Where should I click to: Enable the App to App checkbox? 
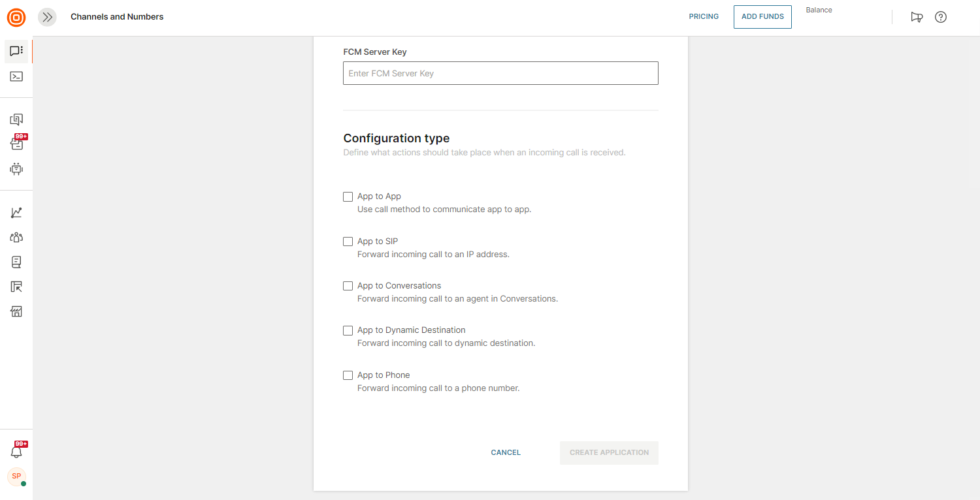[x=348, y=196]
